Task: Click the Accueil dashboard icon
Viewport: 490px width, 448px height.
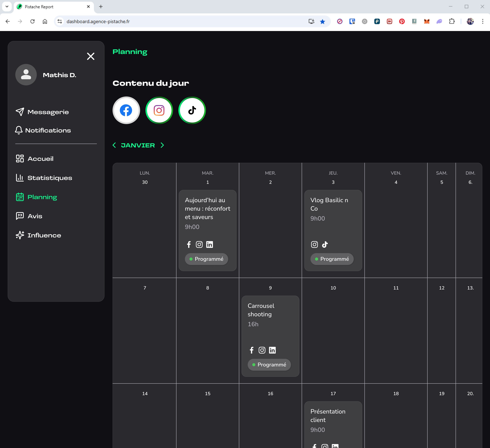Action: coord(20,159)
